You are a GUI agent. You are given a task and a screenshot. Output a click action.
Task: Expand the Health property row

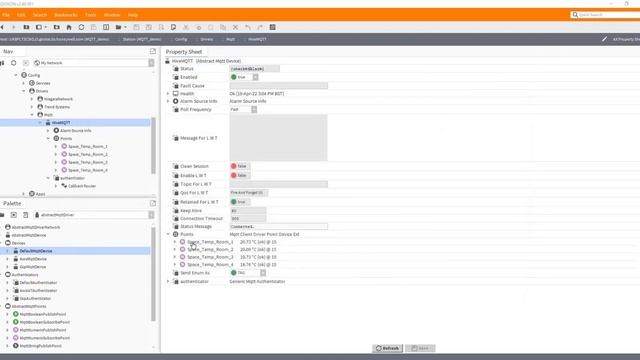point(168,93)
